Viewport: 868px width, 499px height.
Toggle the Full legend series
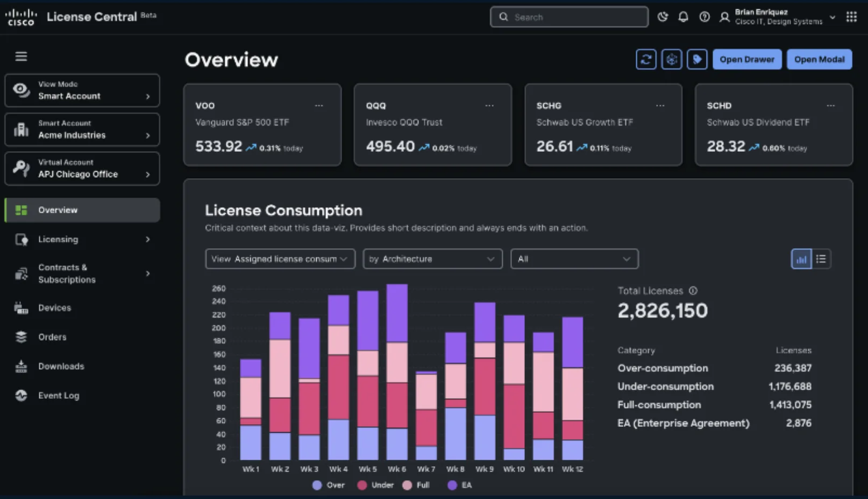(416, 485)
